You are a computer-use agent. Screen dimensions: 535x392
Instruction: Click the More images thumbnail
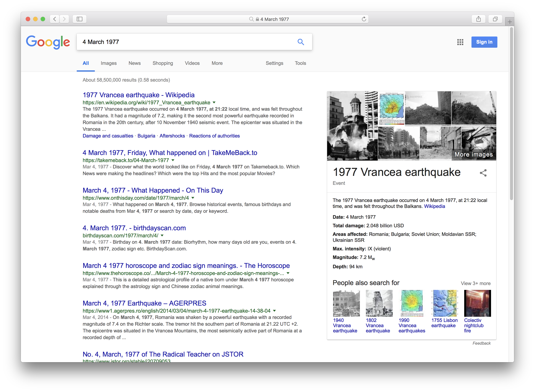point(474,154)
